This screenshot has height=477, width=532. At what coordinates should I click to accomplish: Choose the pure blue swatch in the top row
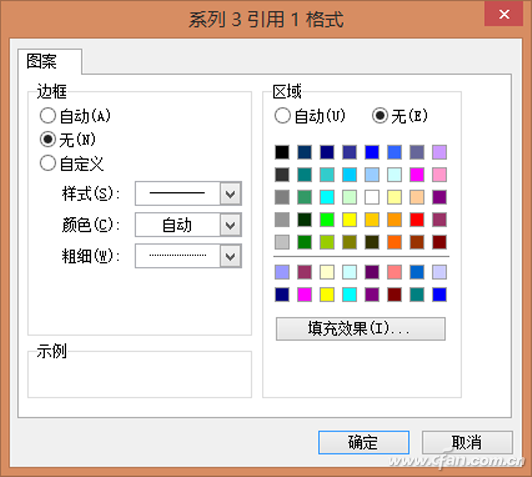click(x=372, y=152)
